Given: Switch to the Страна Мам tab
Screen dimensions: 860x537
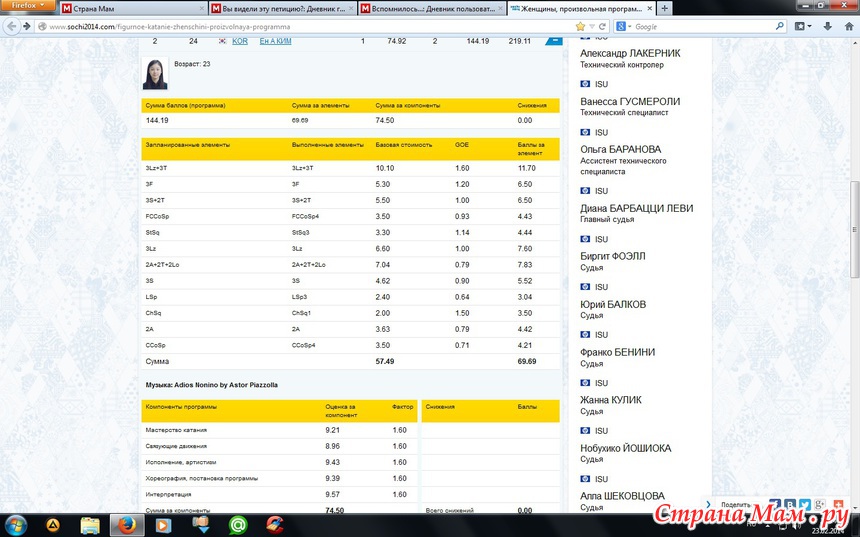Looking at the screenshot, I should tap(133, 8).
